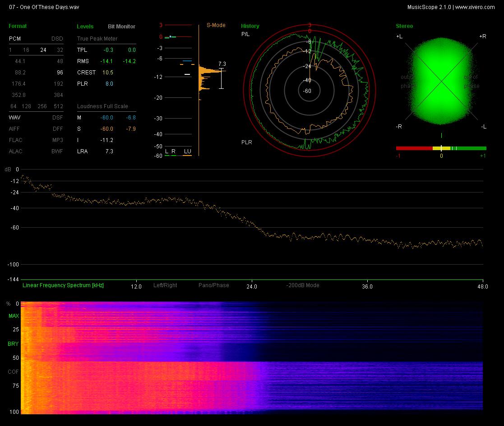
Task: Select the MAX spectrogram mode
Action: 14,316
